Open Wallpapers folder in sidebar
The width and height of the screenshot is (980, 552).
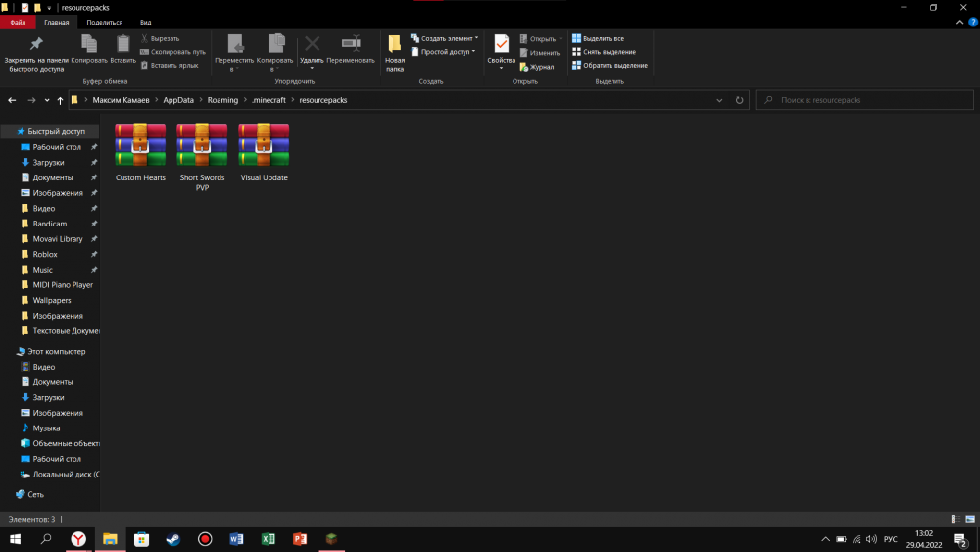pyautogui.click(x=50, y=300)
